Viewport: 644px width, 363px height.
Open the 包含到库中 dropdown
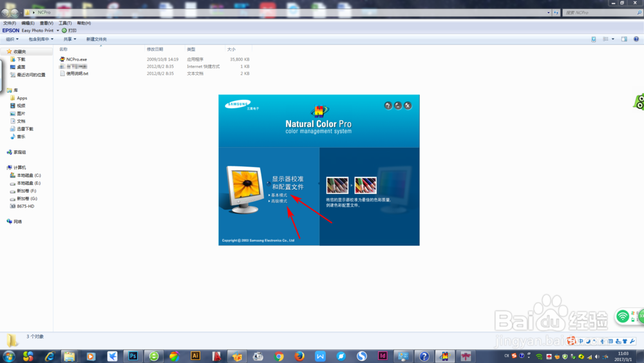(41, 39)
